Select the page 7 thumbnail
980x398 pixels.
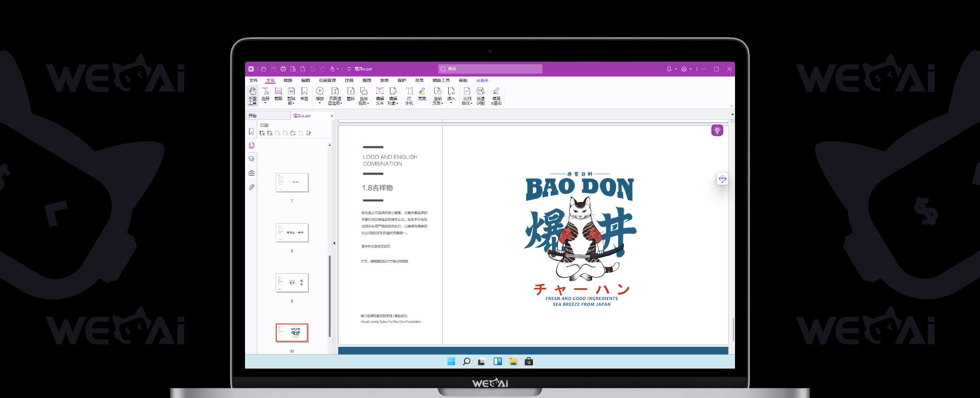click(x=292, y=183)
